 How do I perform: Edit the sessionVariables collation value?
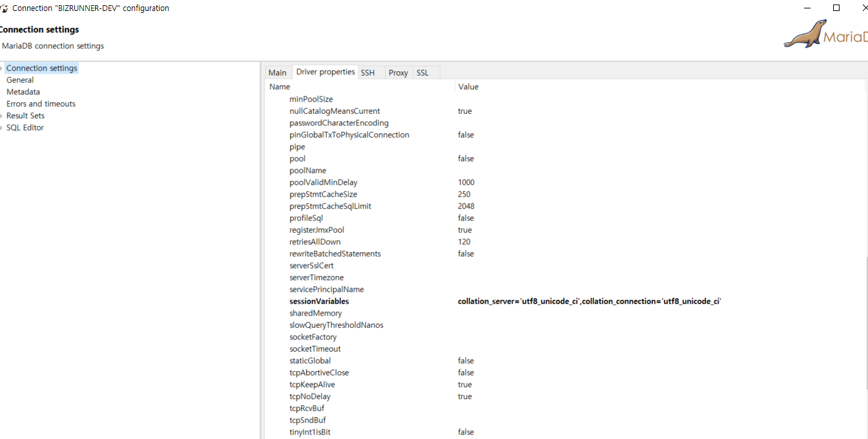[x=590, y=301]
